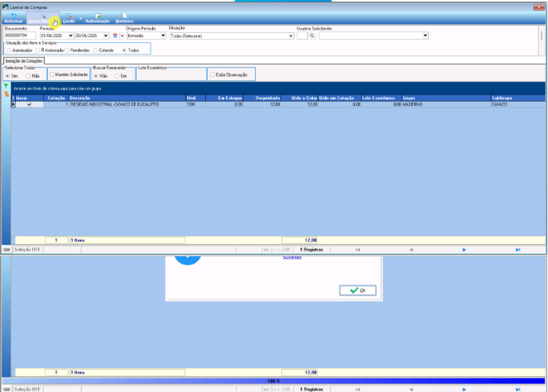548x392 pixels.
Task: Open the Histórico toolbar icon
Action: tap(124, 18)
